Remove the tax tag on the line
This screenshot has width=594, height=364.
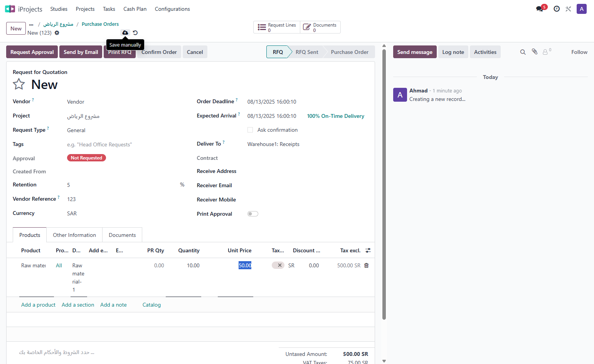(280, 265)
